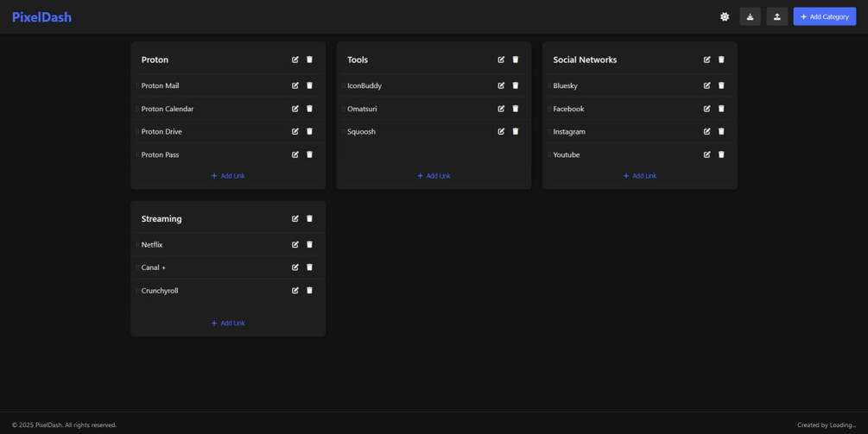Open the Proton Mail link
Viewport: 868px width, 434px height.
[160, 85]
